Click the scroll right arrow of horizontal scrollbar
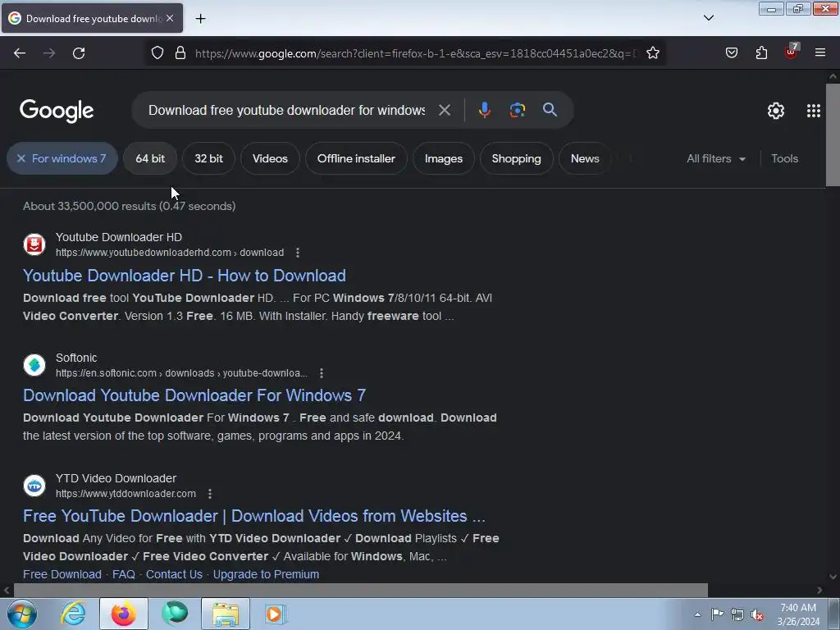The image size is (840, 630). 819,591
